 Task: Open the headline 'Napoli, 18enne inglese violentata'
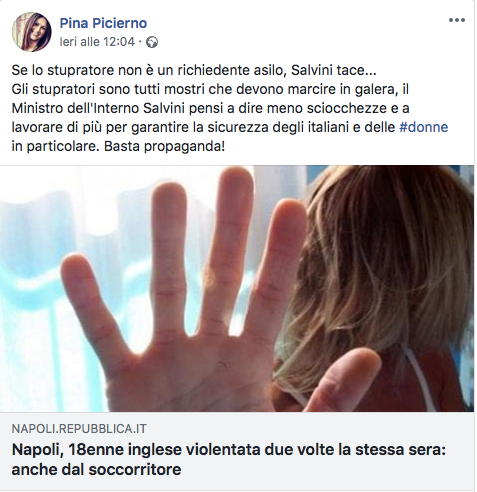tap(229, 450)
